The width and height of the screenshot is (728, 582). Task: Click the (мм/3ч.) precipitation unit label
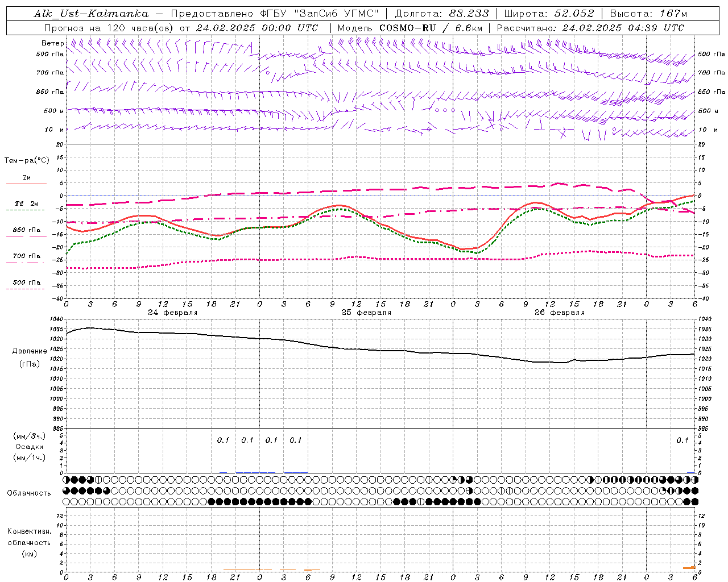[30, 436]
